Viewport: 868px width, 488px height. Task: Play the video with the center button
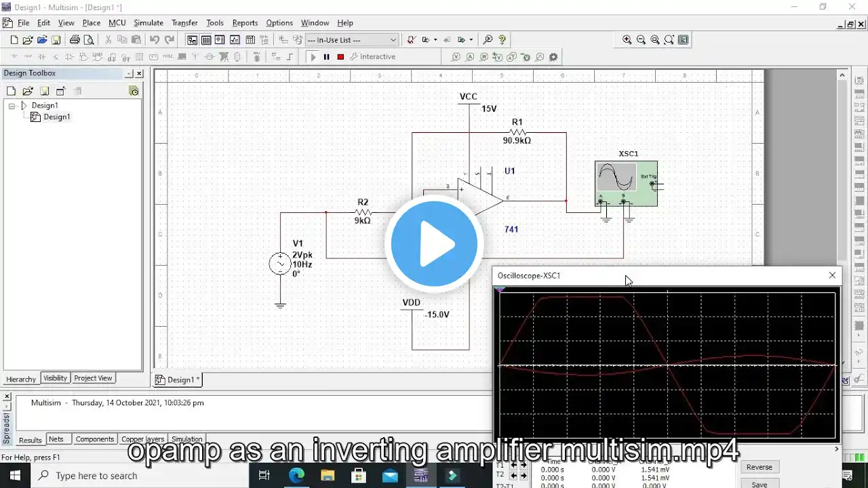click(434, 244)
